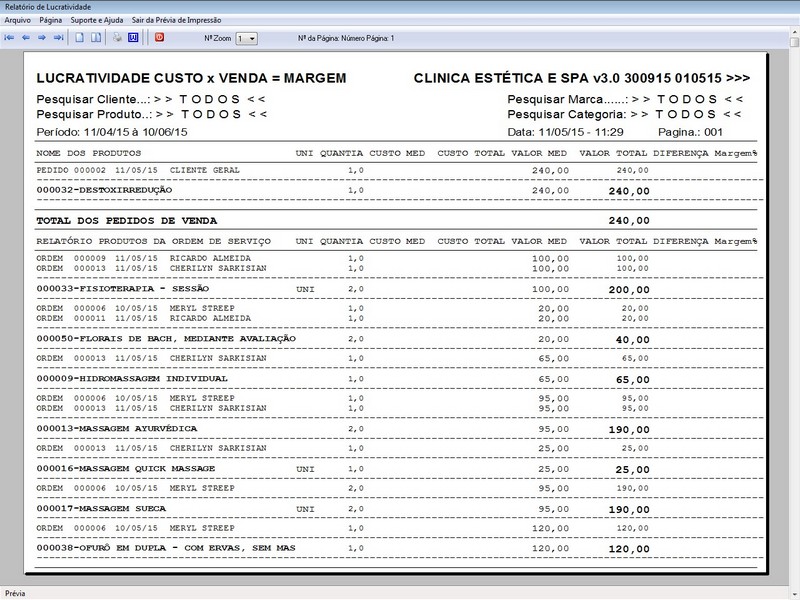800x600 pixels.
Task: Click Nº da Página indicator in toolbar
Action: (346, 38)
